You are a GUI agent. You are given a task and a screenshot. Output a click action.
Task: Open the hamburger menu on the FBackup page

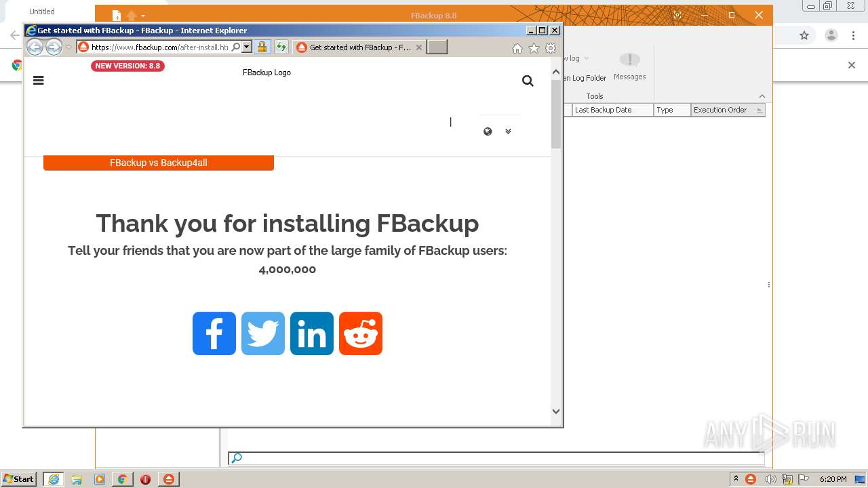(x=39, y=80)
